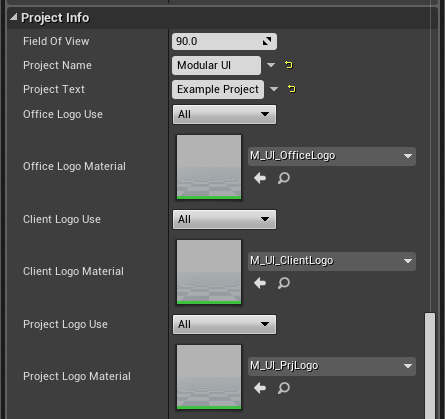
Task: Browse to M_UI_OfficeLogo in Content Browser
Action: [284, 178]
